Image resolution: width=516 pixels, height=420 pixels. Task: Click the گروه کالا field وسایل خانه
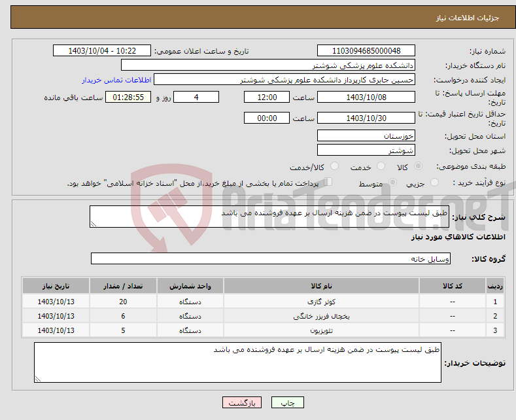click(x=271, y=258)
